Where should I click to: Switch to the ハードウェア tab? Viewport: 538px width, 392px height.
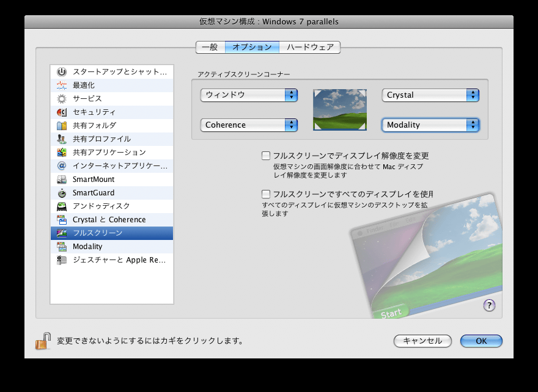310,47
